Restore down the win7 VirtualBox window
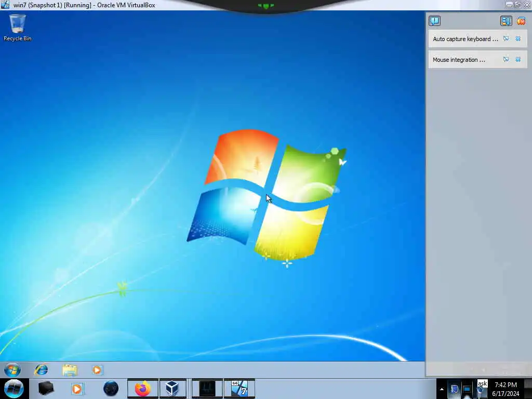532x399 pixels. (518, 5)
